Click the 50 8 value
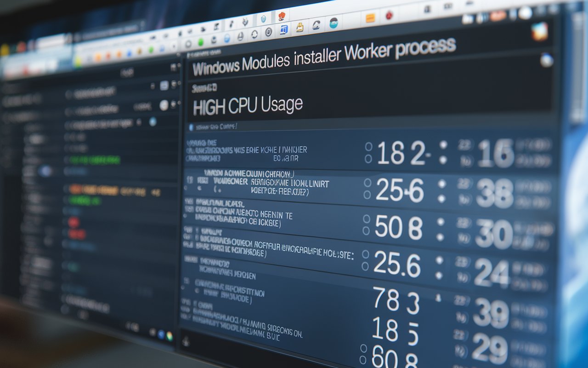This screenshot has height=368, width=588. 398,227
